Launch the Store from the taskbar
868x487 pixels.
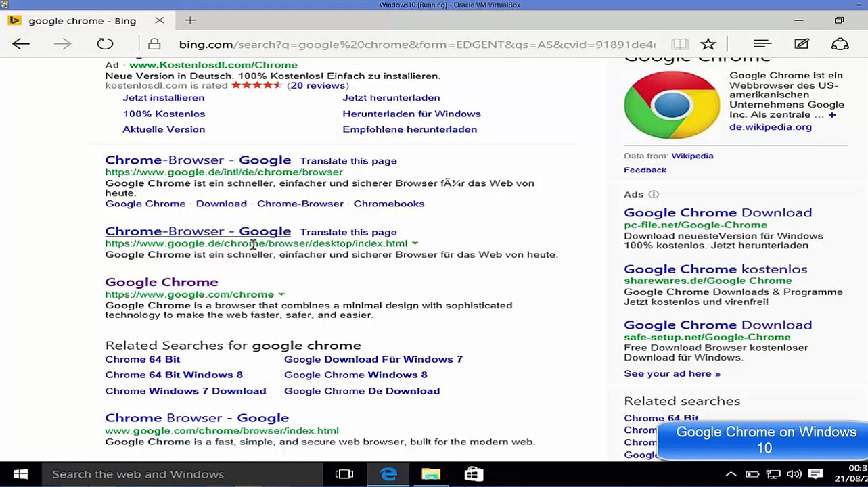(x=474, y=474)
